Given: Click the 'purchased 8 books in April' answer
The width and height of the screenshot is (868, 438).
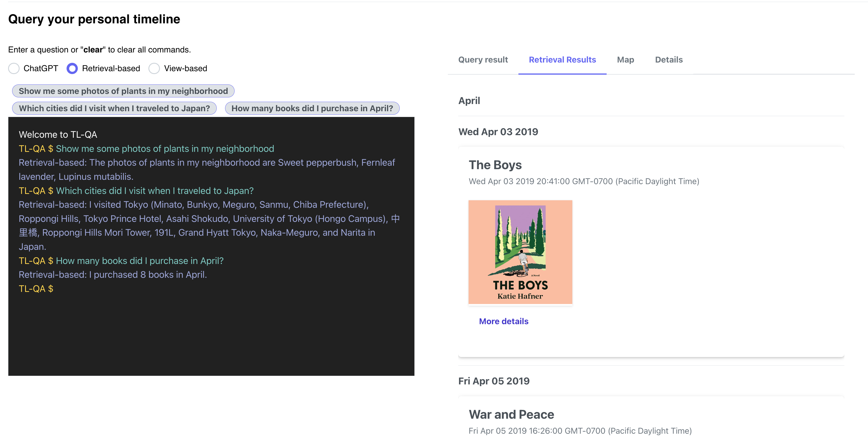Looking at the screenshot, I should [113, 275].
